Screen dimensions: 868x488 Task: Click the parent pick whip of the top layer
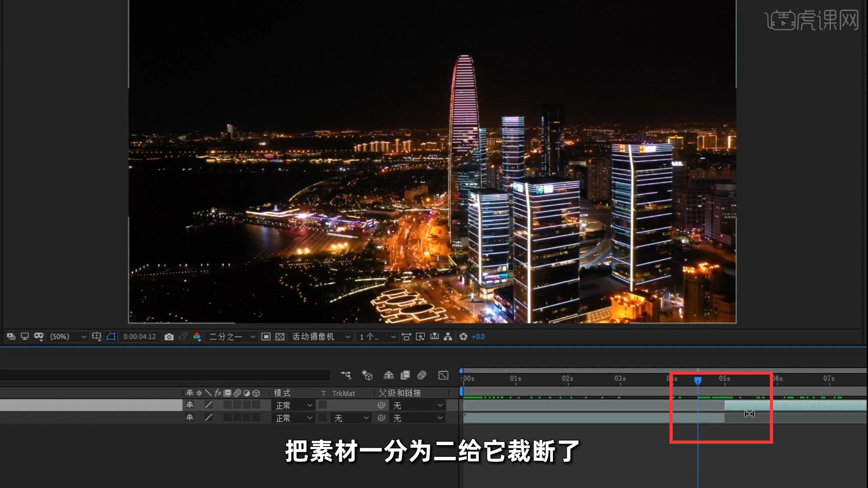(381, 405)
